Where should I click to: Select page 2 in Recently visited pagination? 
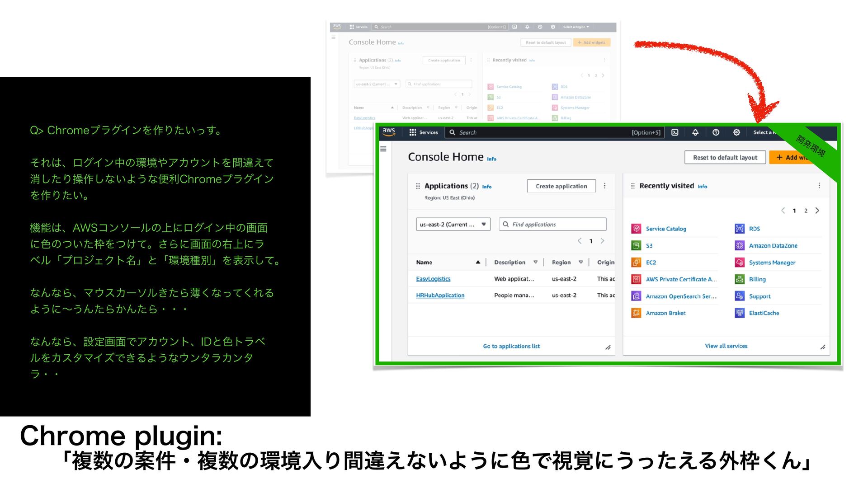pyautogui.click(x=806, y=211)
